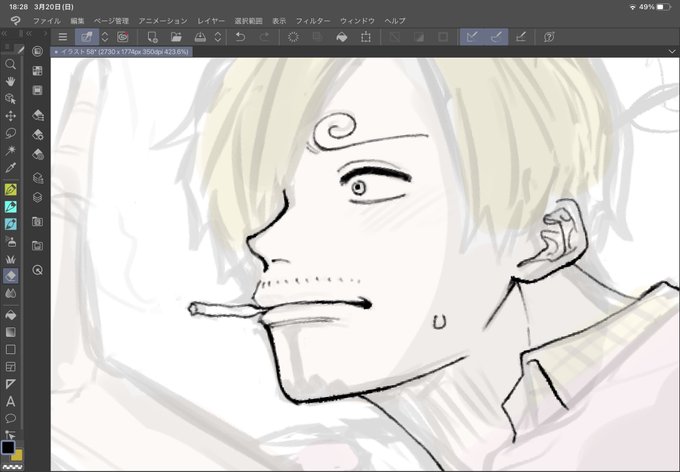This screenshot has height=472, width=680.
Task: Collapse the second palette dock double-arrow
Action: tap(29, 33)
